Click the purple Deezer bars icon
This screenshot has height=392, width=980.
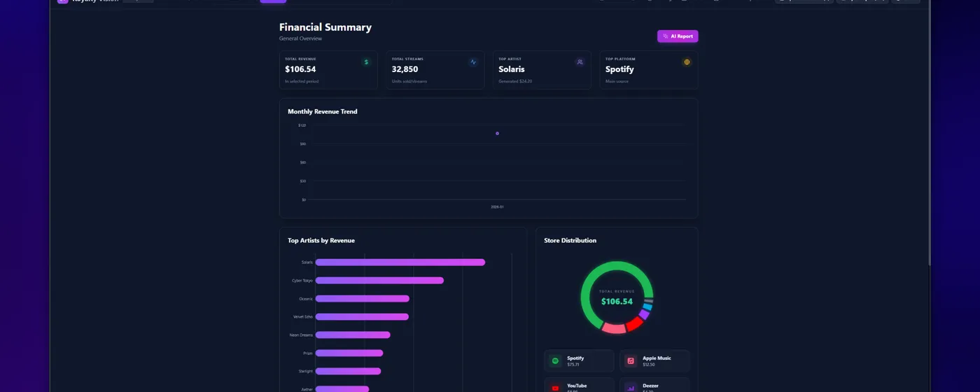(x=631, y=388)
